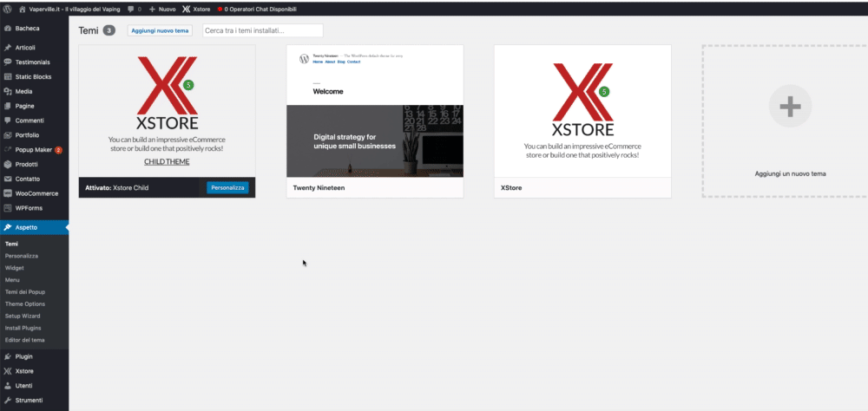The width and height of the screenshot is (868, 411).
Task: Click the WPForms icon in sidebar
Action: click(x=8, y=208)
